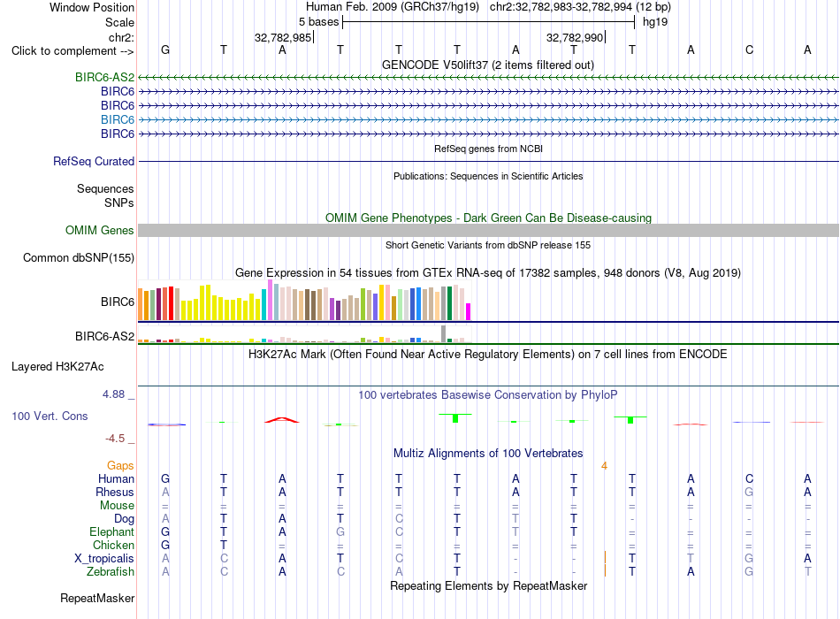
Task: Open 'Short Genetic Variants from dbSNP release 155'
Action: [488, 245]
